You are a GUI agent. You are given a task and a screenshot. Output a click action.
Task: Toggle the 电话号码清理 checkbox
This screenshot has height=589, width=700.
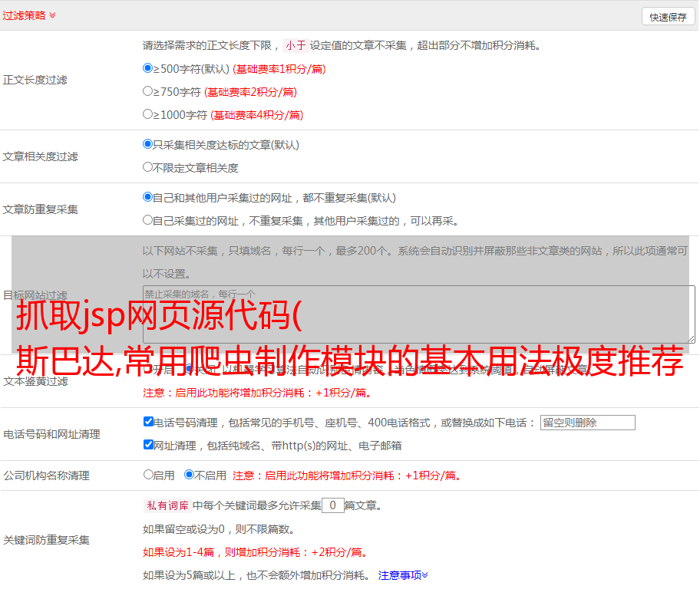pos(148,422)
